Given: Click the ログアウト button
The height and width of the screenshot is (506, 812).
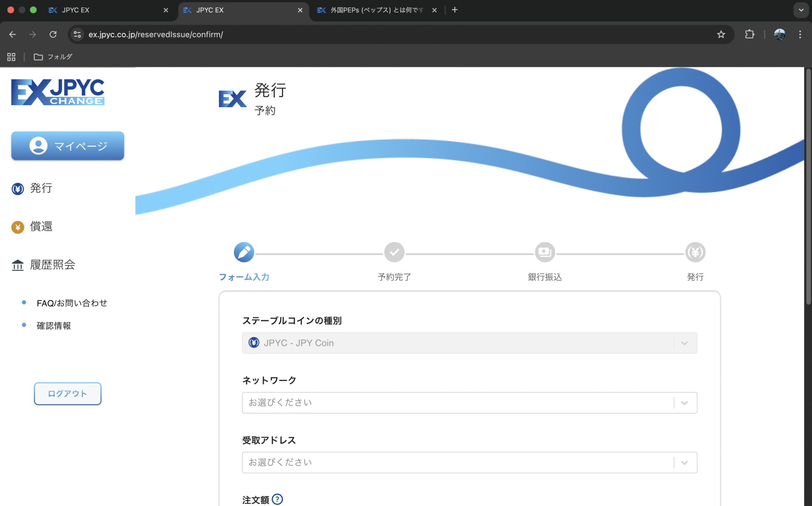Looking at the screenshot, I should (x=68, y=393).
